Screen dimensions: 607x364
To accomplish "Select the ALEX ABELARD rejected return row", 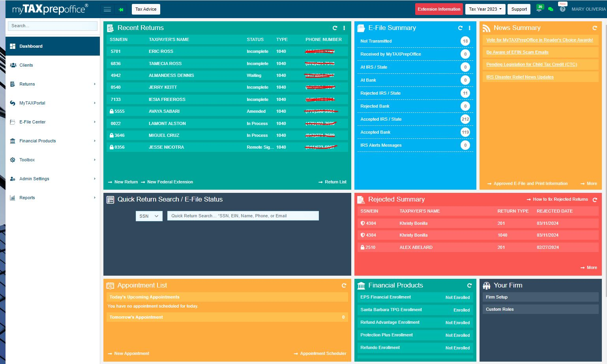I will pyautogui.click(x=478, y=247).
